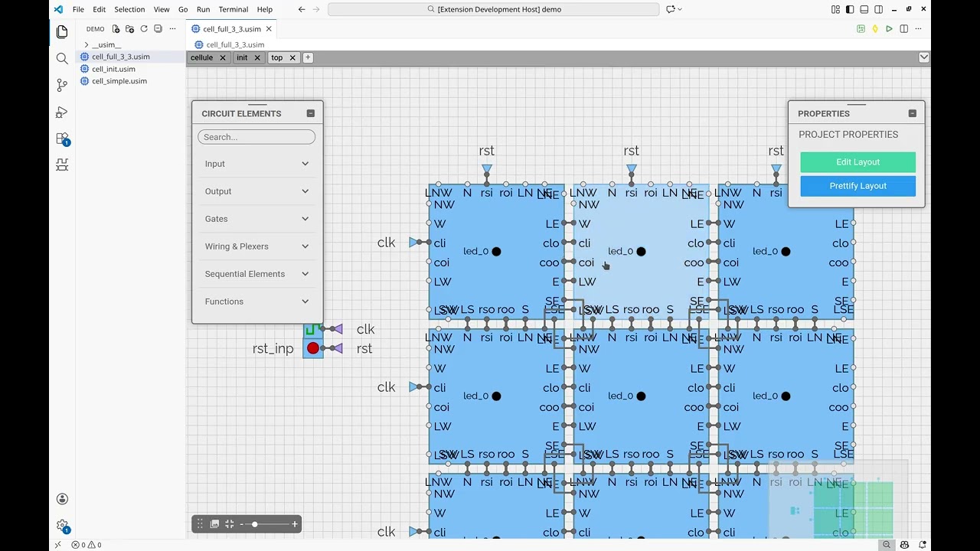Click the Prettify Layout button

(x=857, y=186)
